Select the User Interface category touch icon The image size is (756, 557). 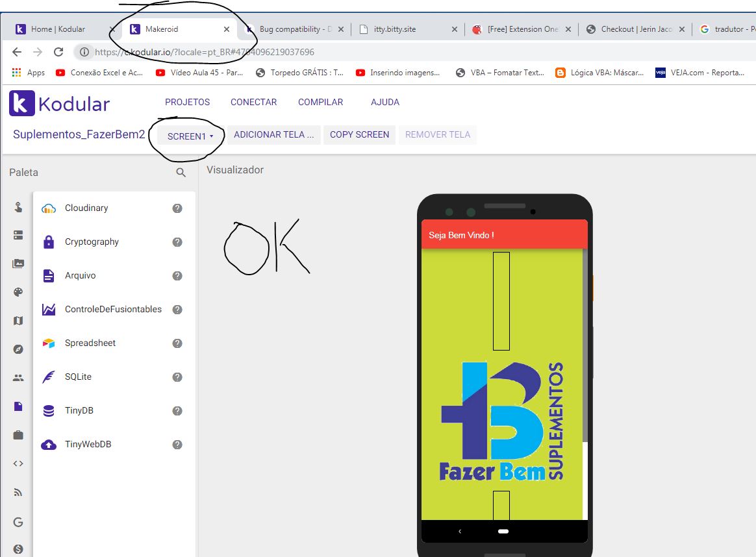pos(18,208)
